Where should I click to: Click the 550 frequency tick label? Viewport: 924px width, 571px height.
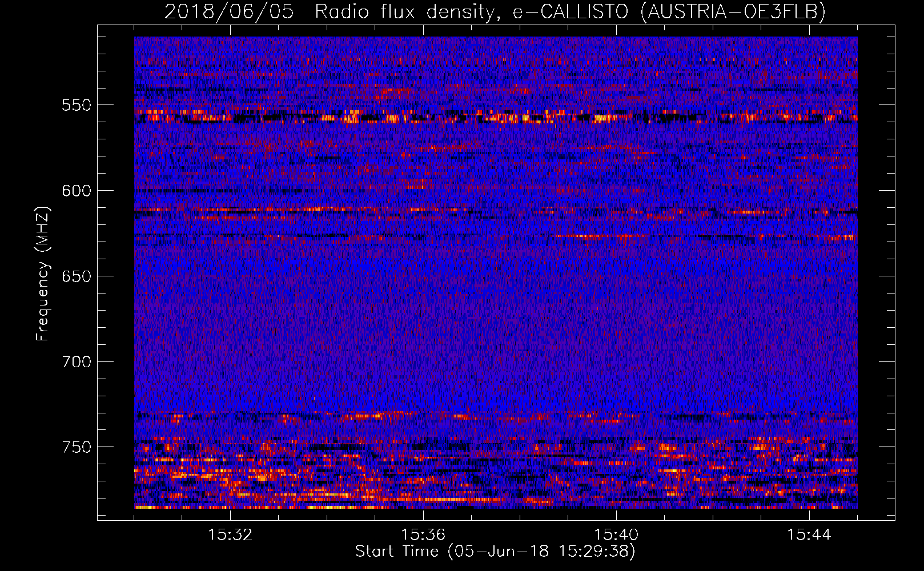(77, 105)
